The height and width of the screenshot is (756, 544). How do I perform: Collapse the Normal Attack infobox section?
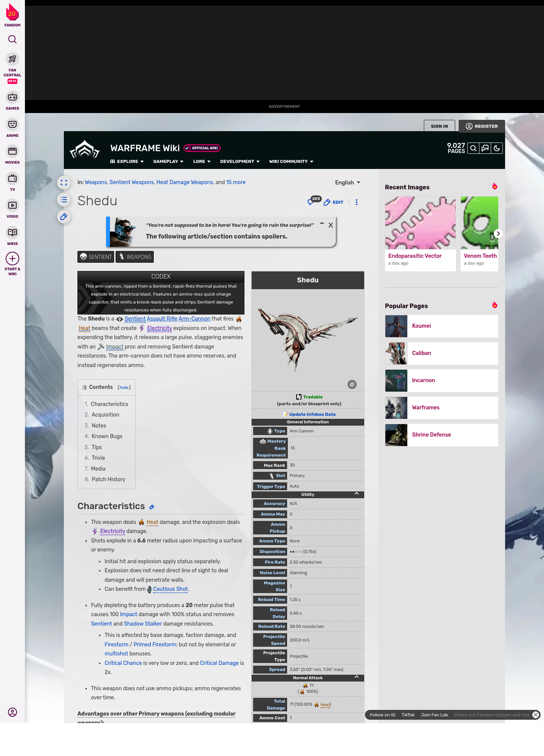(x=357, y=677)
